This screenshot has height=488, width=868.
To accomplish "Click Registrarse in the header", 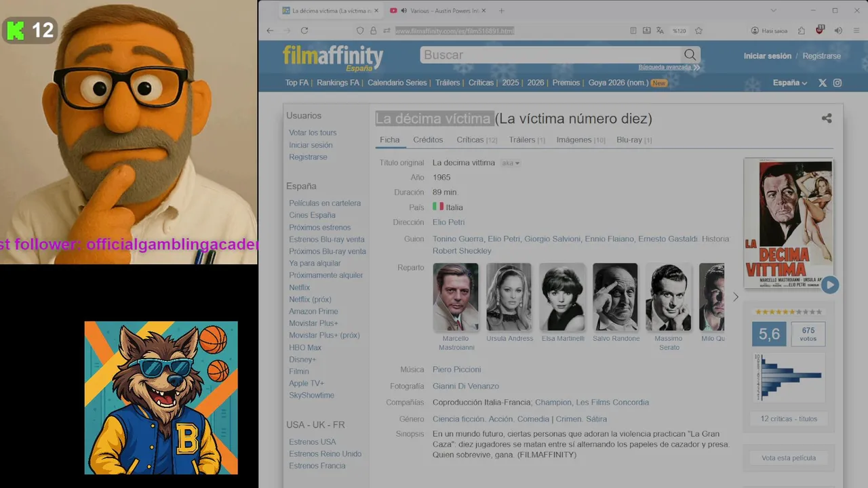I will pos(822,56).
